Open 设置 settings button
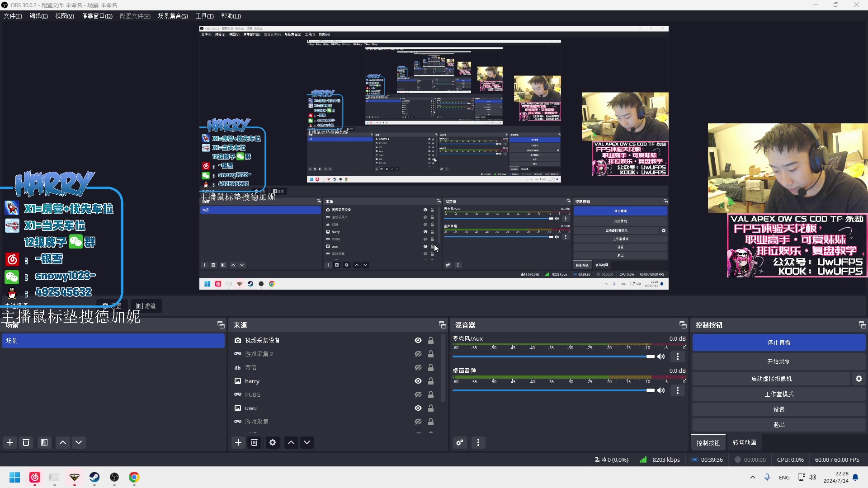868x488 pixels. 779,409
